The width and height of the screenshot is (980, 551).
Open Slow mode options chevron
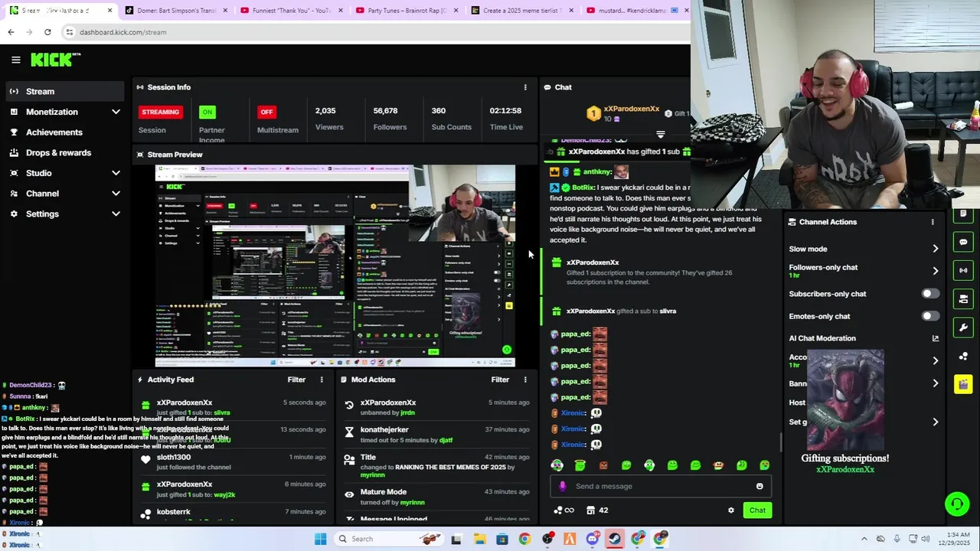pos(935,249)
